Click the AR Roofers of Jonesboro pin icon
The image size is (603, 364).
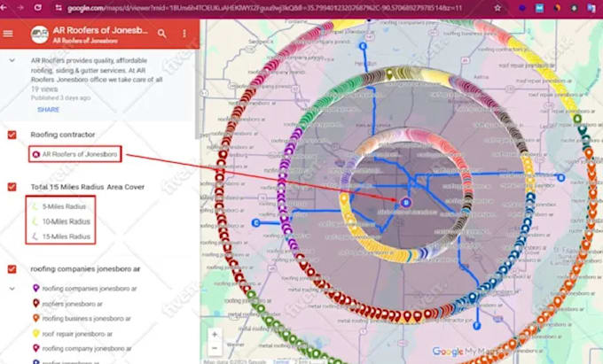[x=35, y=154]
